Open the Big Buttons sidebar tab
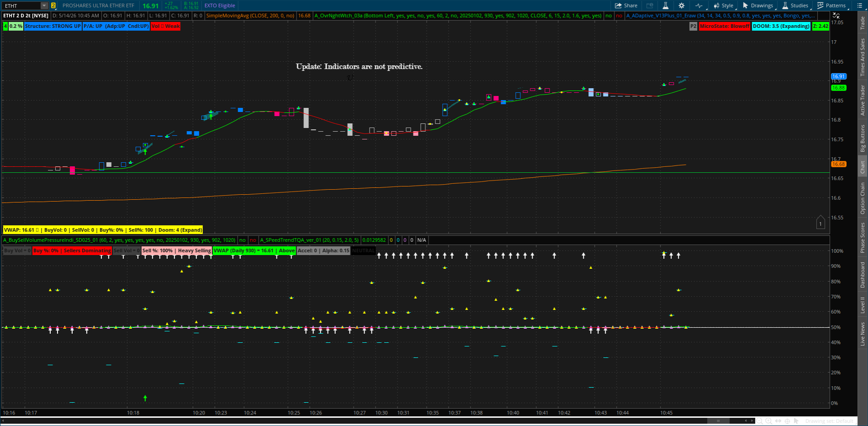The width and height of the screenshot is (868, 426). [863, 138]
